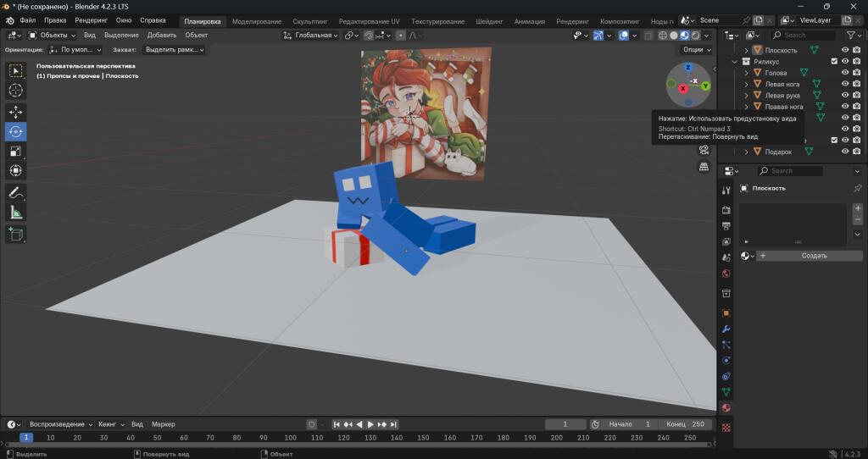Open the Material properties tab
This screenshot has height=459, width=868.
click(726, 407)
